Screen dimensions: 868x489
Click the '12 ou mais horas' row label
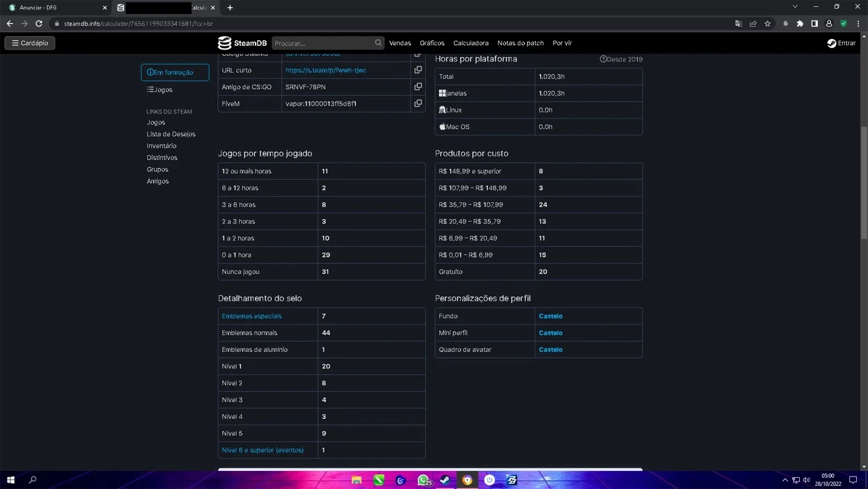[247, 171]
